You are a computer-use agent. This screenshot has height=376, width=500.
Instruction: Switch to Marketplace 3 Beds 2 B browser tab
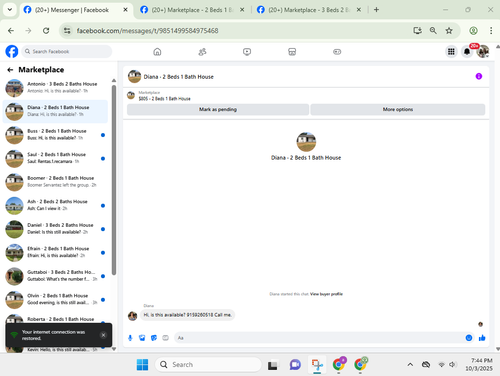[x=308, y=10]
